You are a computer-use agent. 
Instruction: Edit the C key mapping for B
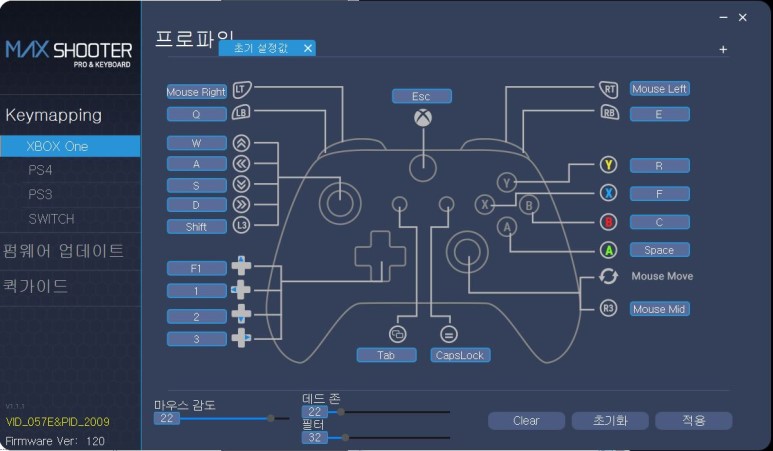660,222
